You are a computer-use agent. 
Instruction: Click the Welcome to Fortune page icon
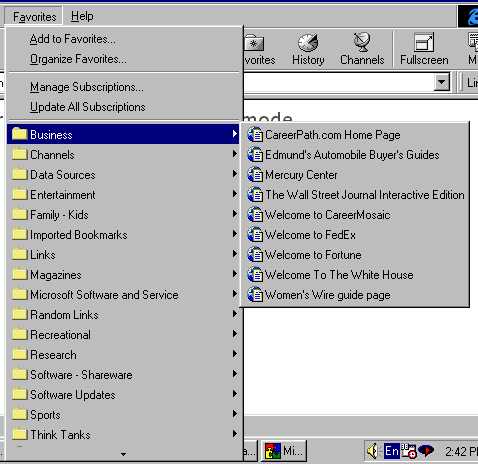pos(255,255)
